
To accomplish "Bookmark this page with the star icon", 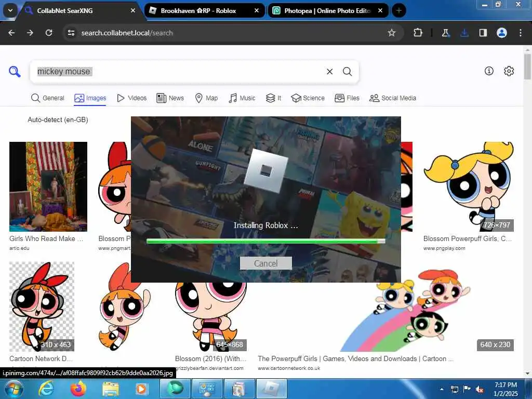I will [x=392, y=33].
